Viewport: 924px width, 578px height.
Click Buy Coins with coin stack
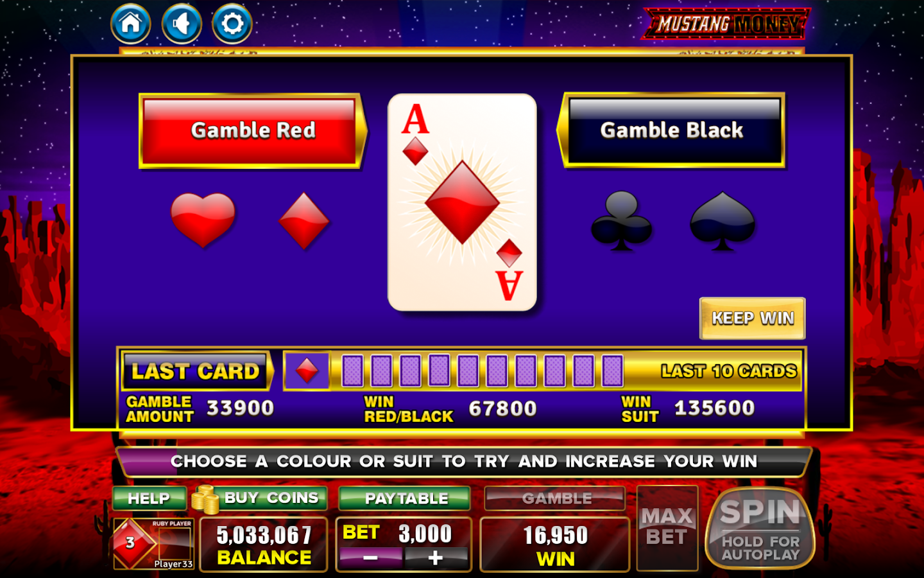(260, 498)
